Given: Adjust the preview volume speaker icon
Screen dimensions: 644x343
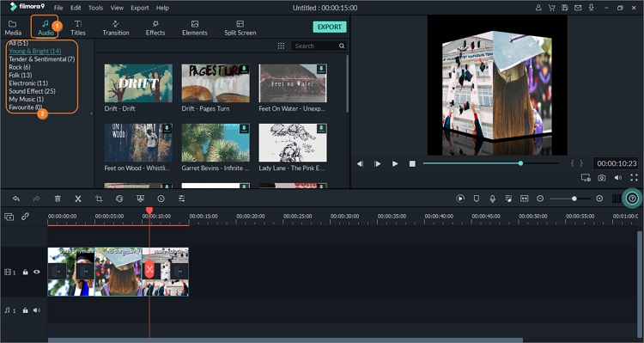Looking at the screenshot, I should click(618, 178).
